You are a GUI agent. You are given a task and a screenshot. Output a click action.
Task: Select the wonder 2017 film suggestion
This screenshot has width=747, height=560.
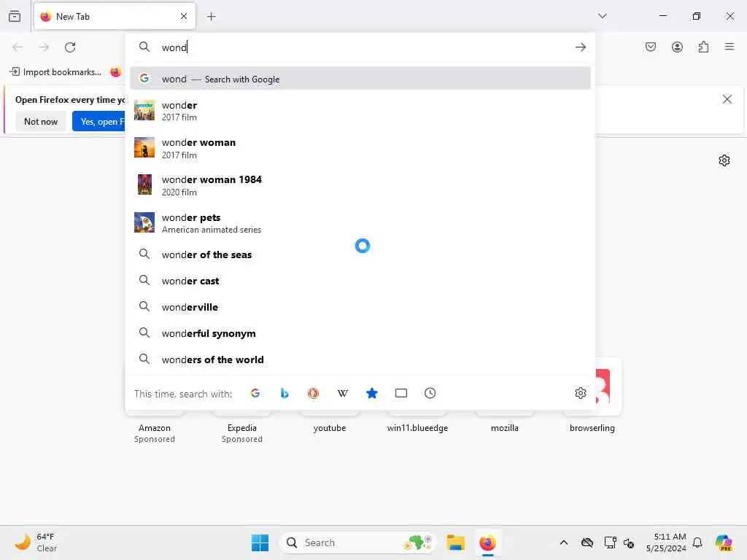pos(360,111)
